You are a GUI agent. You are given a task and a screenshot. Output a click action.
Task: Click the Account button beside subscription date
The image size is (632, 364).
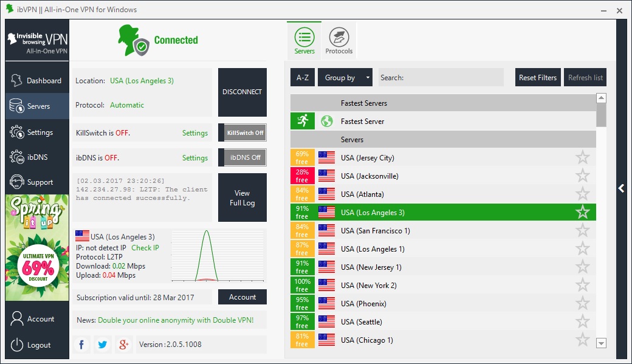coord(242,297)
